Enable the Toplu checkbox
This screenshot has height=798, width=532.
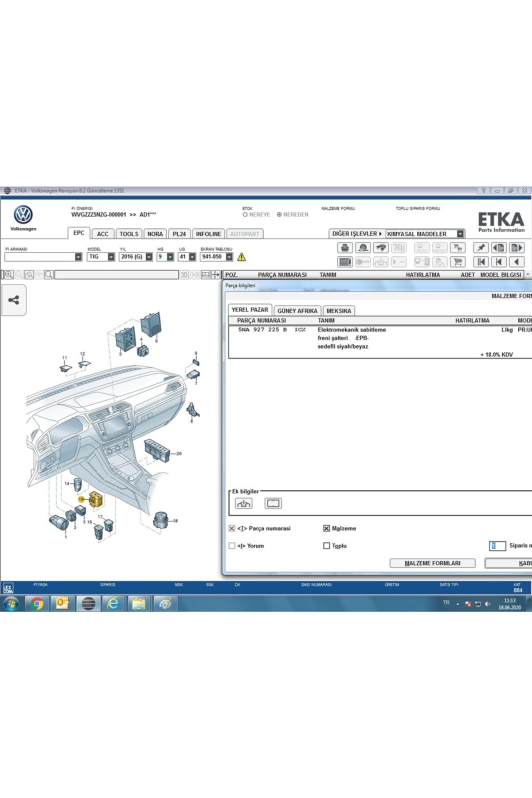click(x=327, y=546)
